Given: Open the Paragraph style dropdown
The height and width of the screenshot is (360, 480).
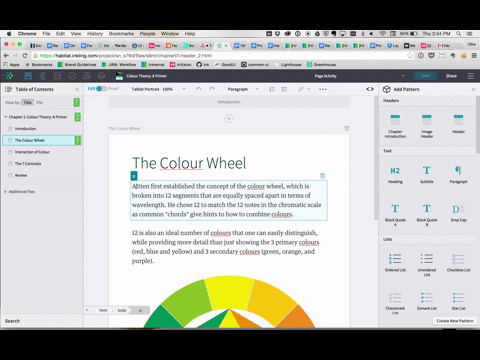Looking at the screenshot, I should (x=243, y=89).
